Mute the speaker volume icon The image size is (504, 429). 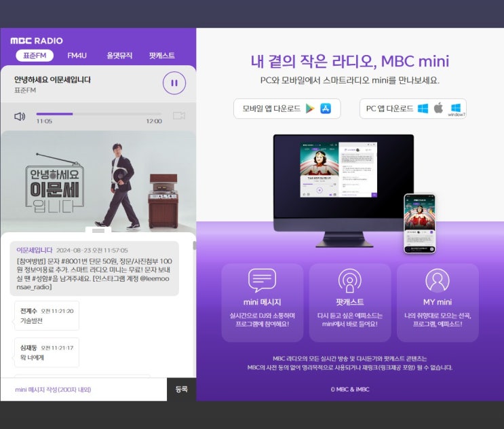point(20,116)
